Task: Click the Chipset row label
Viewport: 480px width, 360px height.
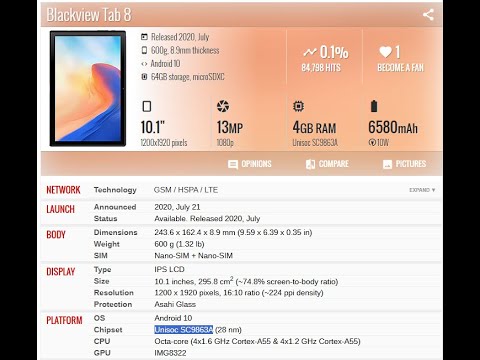Action: [108, 330]
